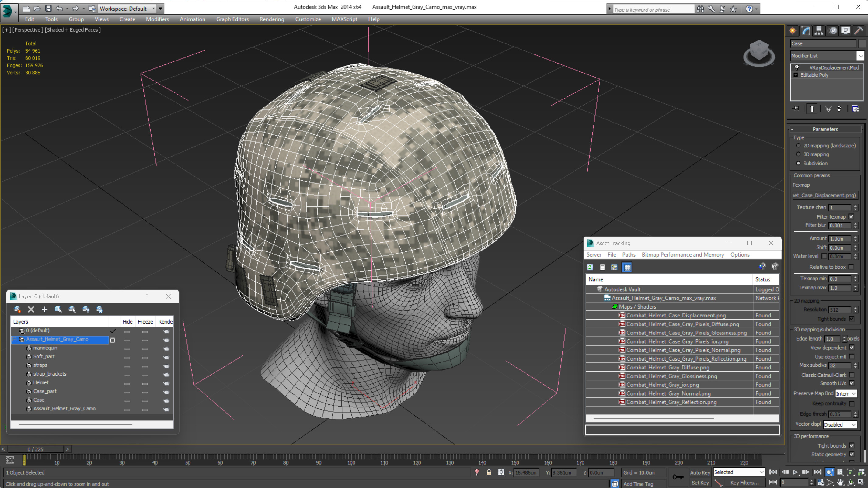Click the Redo arrow icon
The image size is (868, 488).
coord(75,9)
